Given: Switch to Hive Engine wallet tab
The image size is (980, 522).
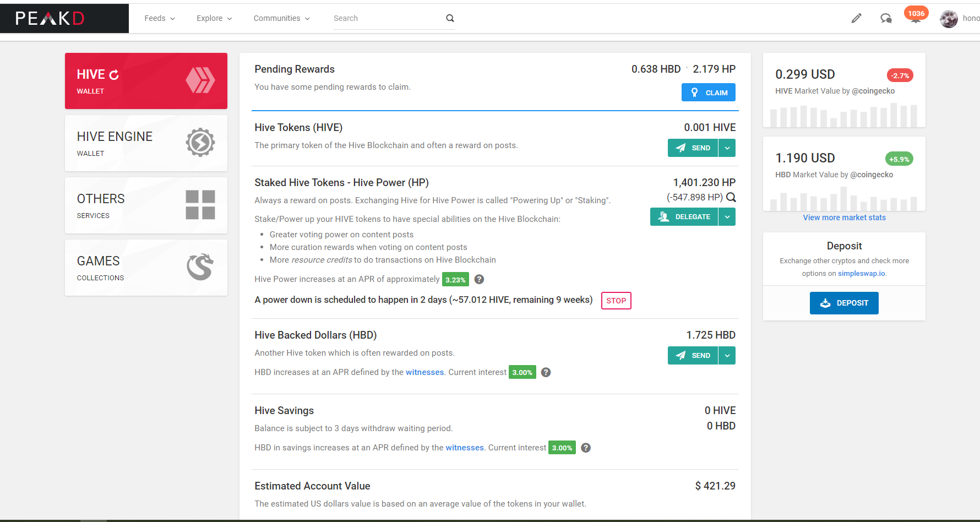Looking at the screenshot, I should (x=146, y=143).
